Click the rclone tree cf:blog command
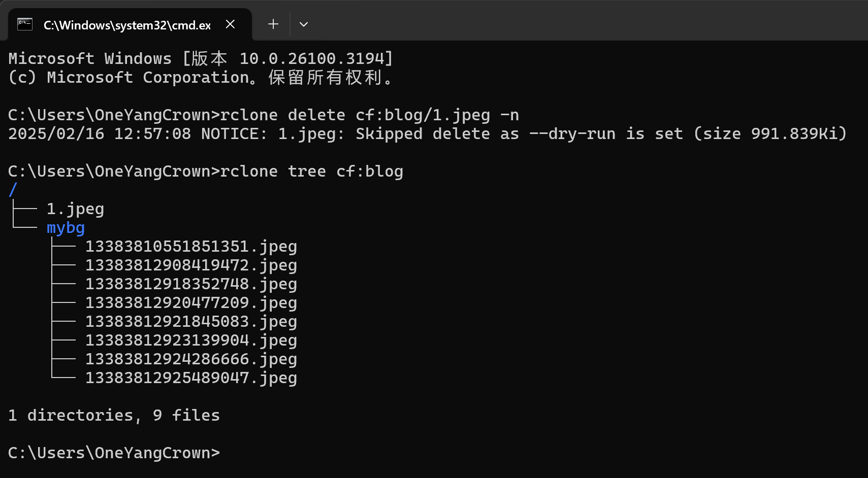Viewport: 868px width, 478px height. pyautogui.click(x=311, y=172)
